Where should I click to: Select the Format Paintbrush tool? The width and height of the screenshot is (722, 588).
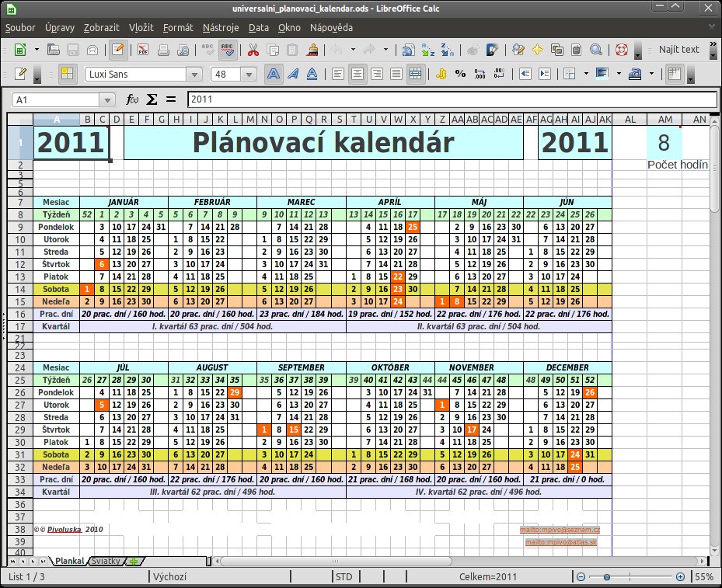pyautogui.click(x=312, y=49)
